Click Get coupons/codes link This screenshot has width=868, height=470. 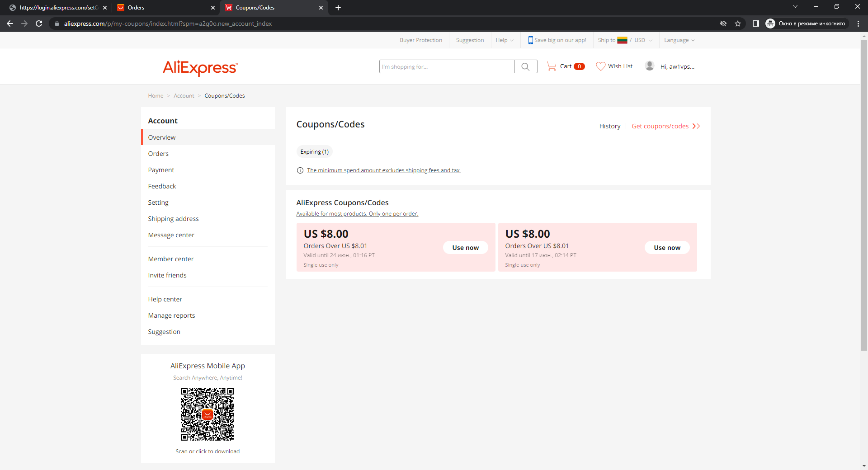tap(660, 126)
